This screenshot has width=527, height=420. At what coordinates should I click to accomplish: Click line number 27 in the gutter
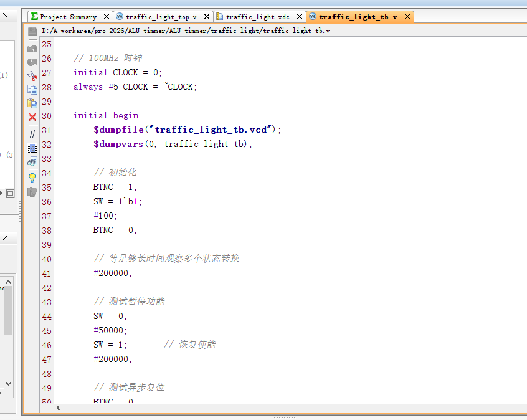coord(47,73)
